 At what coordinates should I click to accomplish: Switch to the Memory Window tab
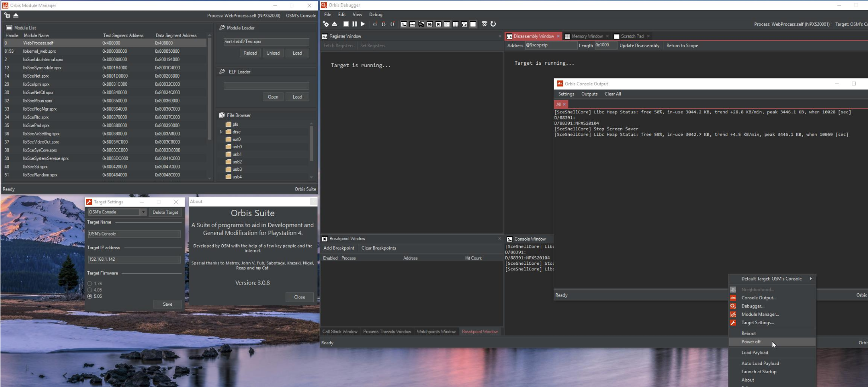pos(587,36)
